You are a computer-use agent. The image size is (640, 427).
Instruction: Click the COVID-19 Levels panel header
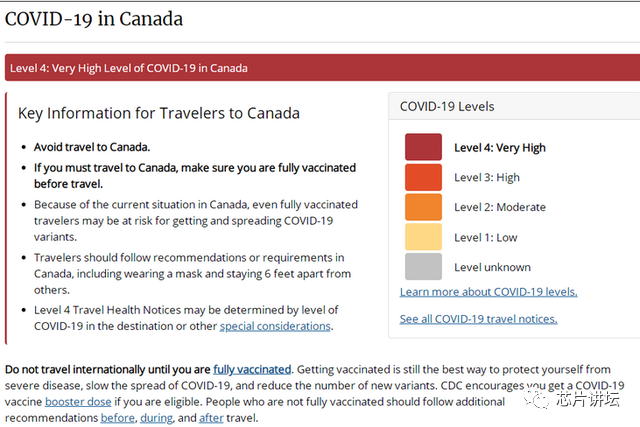[x=447, y=106]
